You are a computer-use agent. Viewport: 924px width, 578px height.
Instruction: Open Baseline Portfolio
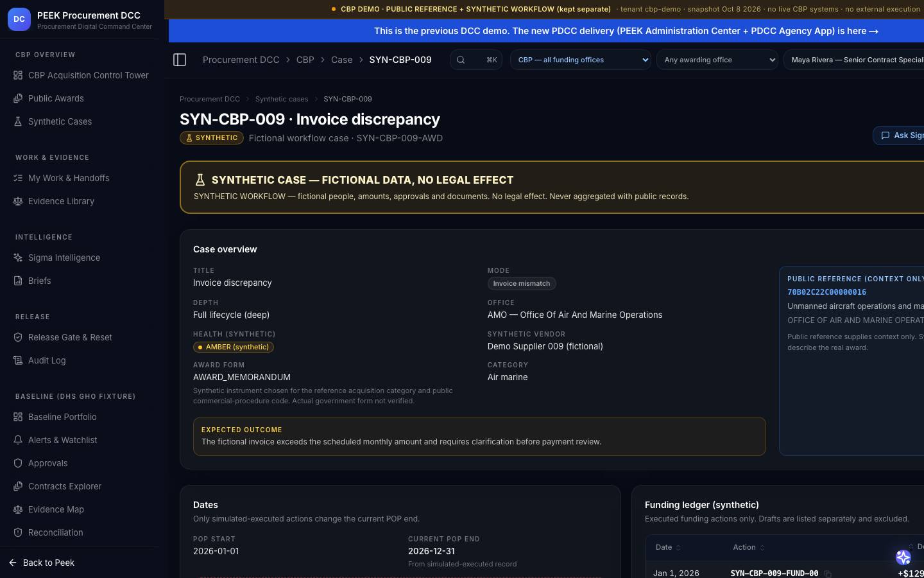point(81,417)
